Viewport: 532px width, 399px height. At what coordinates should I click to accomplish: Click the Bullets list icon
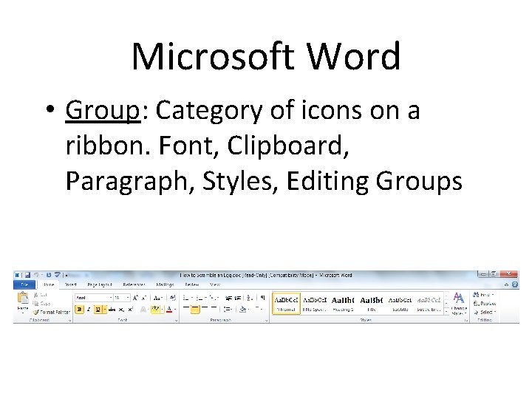point(186,298)
